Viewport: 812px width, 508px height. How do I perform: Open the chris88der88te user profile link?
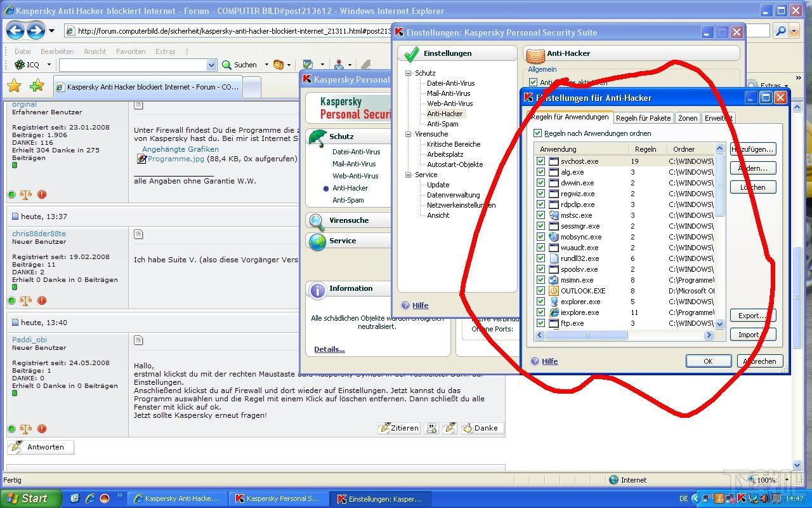pos(39,234)
